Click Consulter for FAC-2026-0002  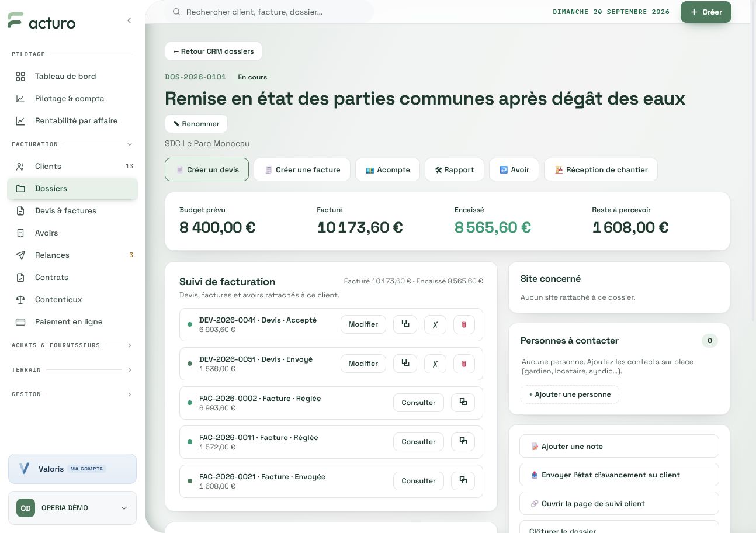click(x=419, y=403)
